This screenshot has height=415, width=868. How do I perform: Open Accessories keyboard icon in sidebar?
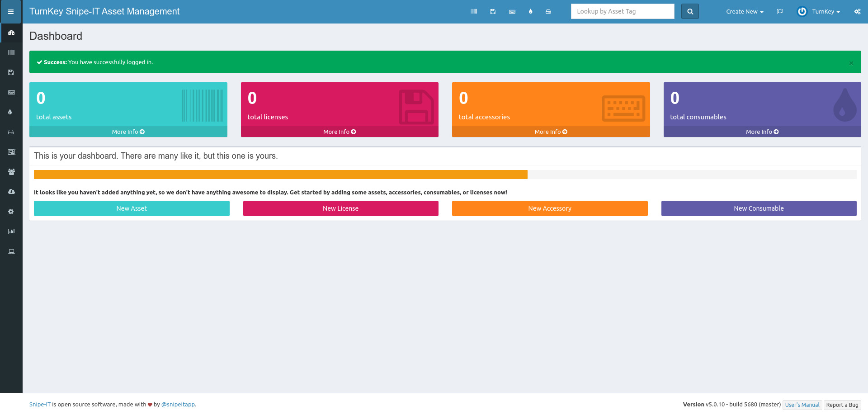(11, 92)
